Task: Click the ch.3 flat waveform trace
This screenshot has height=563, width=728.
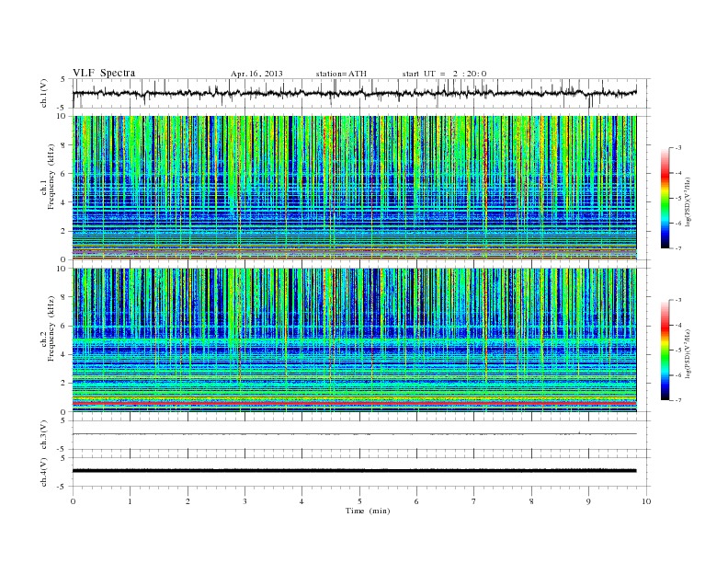Action: (x=354, y=434)
